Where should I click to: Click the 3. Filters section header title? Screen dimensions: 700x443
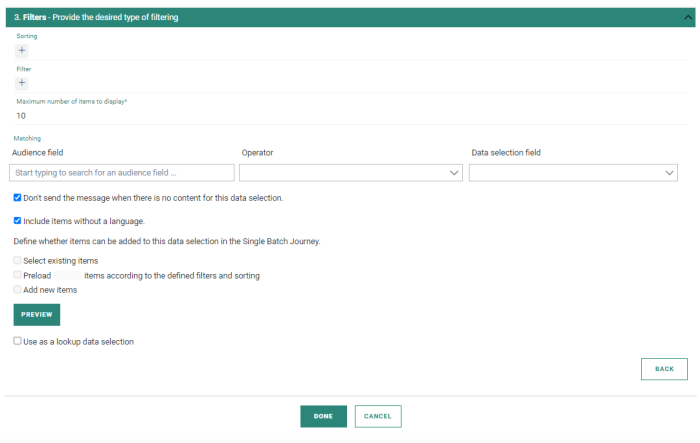click(95, 17)
